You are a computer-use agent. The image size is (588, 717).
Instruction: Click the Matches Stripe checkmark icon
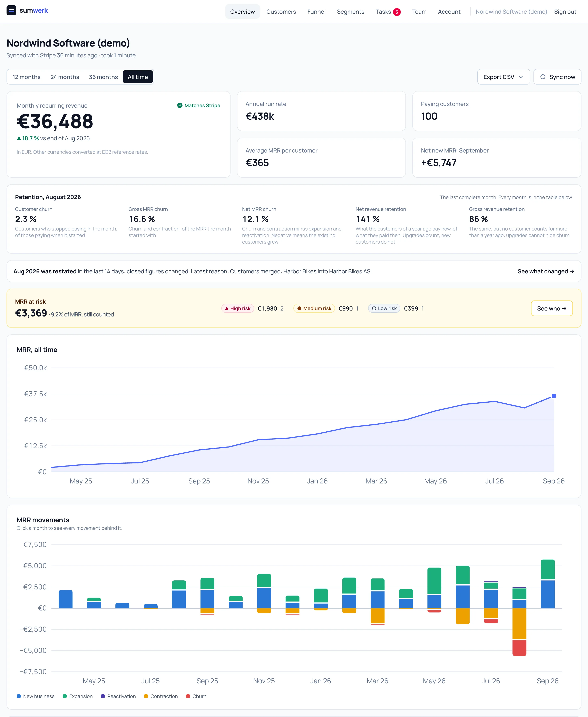click(180, 105)
